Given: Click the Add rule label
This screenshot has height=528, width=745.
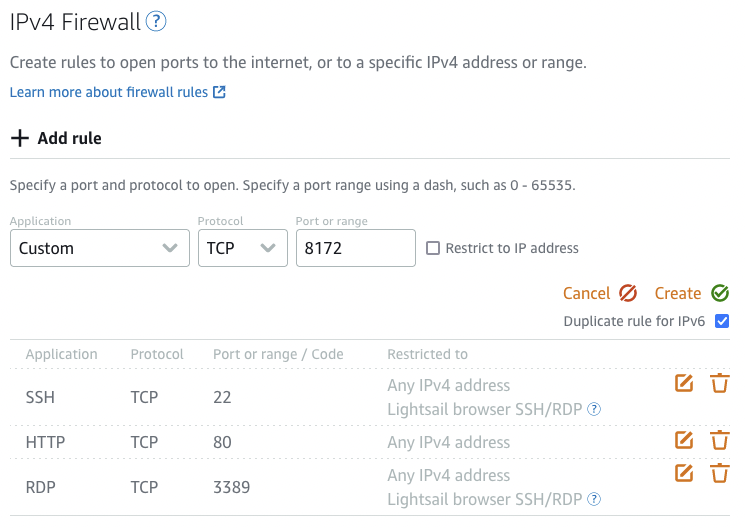Looking at the screenshot, I should (69, 138).
